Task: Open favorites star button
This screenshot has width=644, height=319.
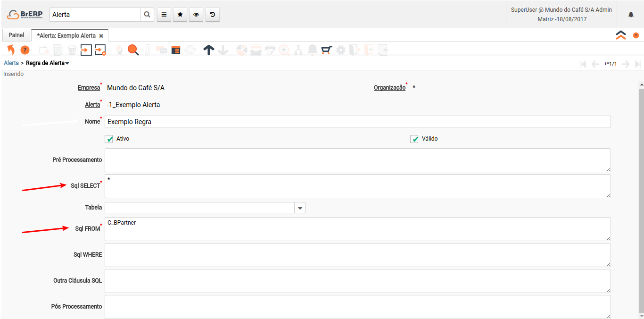Action: (180, 15)
